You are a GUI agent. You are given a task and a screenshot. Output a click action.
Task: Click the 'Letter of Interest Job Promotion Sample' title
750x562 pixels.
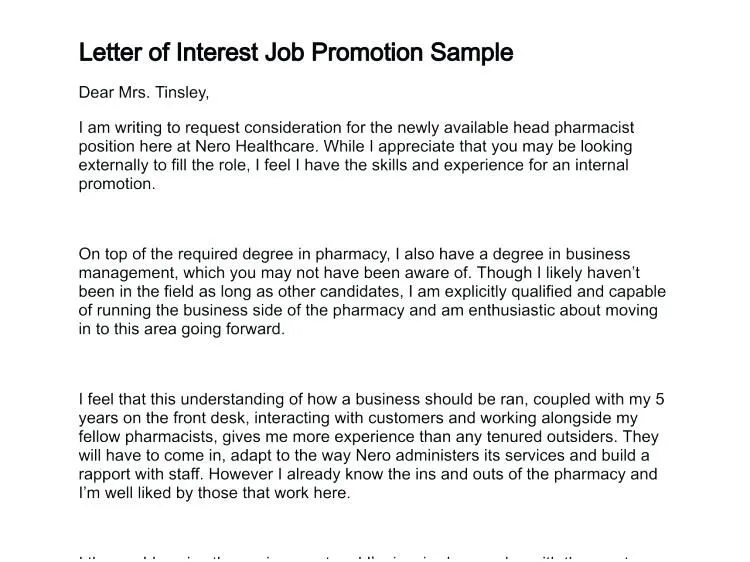pos(295,53)
